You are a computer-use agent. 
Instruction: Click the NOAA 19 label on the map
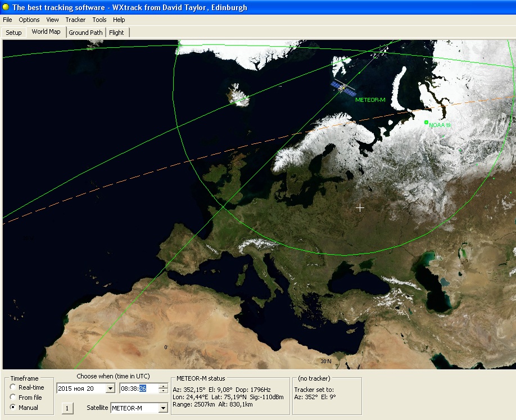440,125
